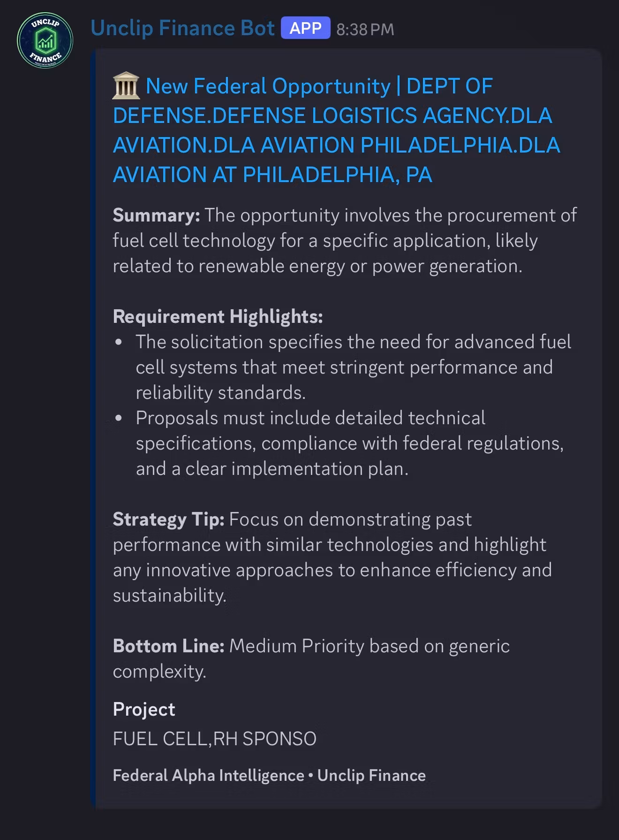
Task: Click the Project field heading
Action: coord(144,710)
